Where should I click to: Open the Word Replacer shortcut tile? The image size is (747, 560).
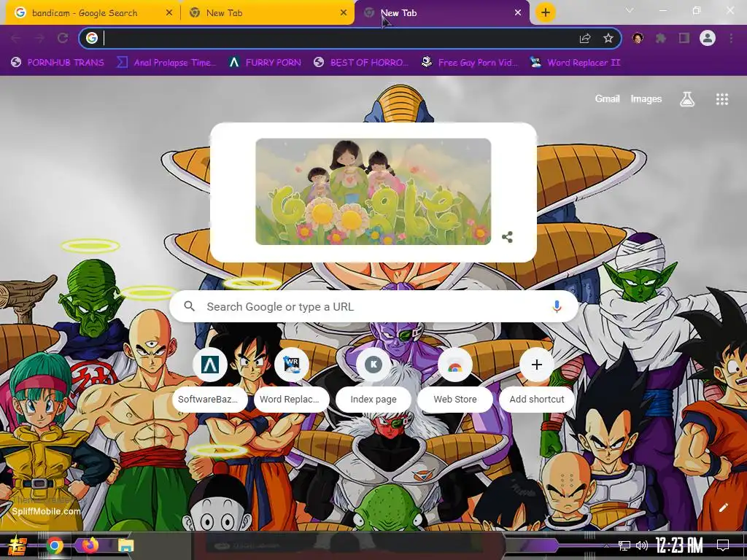pyautogui.click(x=292, y=379)
